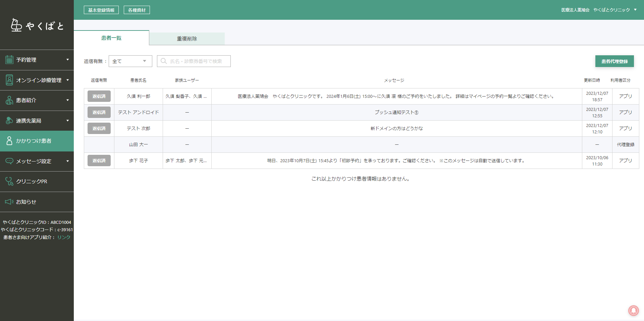The image size is (644, 321).
Task: Expand the メッセージ設定 menu arrow
Action: 68,161
